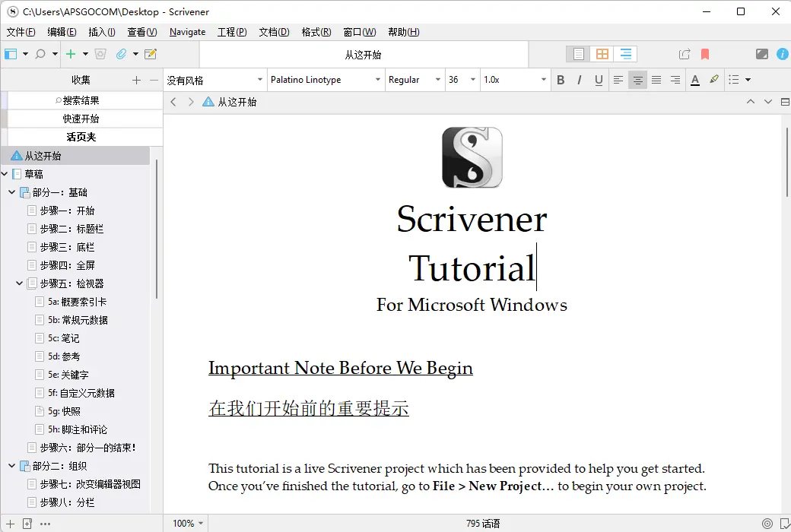Open the add-document dropdown arrow
The height and width of the screenshot is (532, 791).
pyautogui.click(x=85, y=54)
